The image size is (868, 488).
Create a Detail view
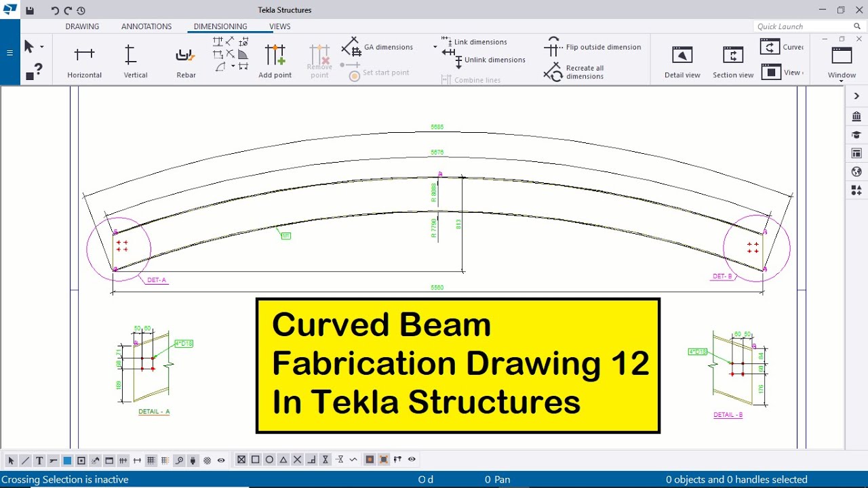(682, 62)
